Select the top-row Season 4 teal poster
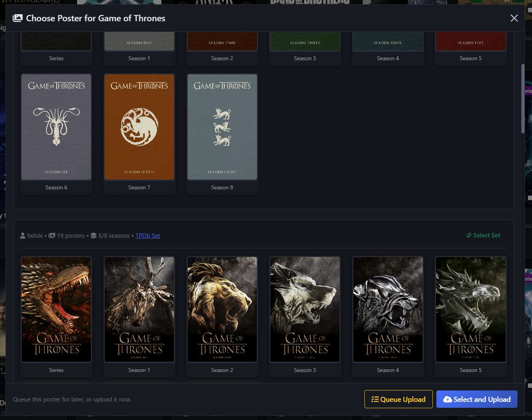 point(388,41)
